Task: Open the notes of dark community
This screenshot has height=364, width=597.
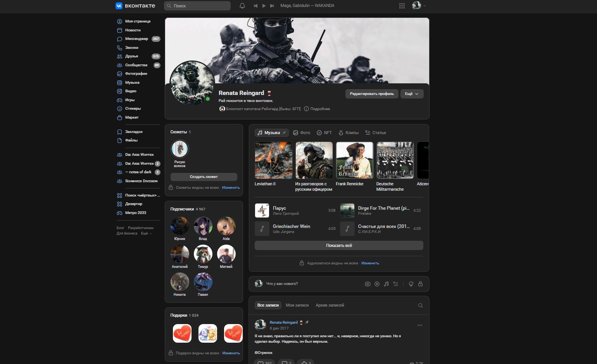Action: pyautogui.click(x=138, y=172)
